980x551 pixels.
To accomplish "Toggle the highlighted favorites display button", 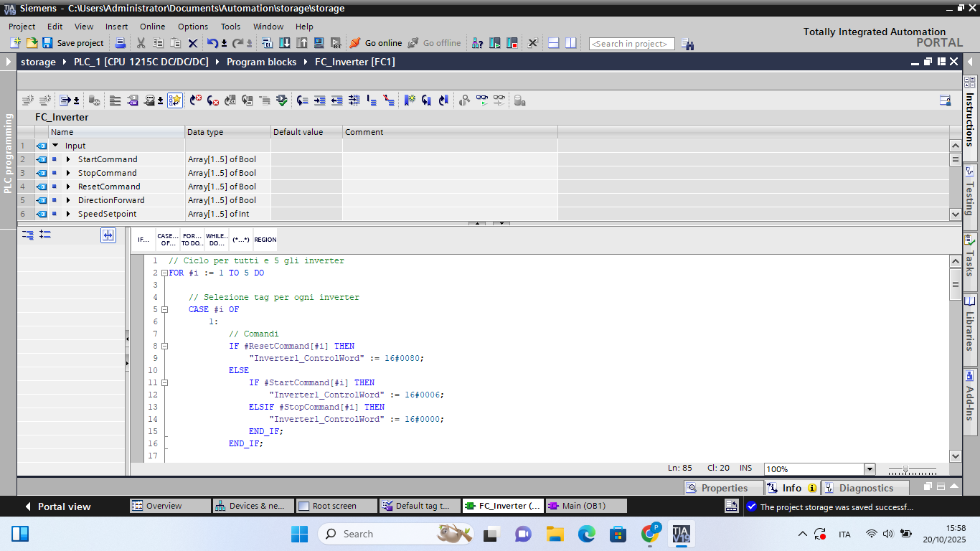I will [175, 100].
